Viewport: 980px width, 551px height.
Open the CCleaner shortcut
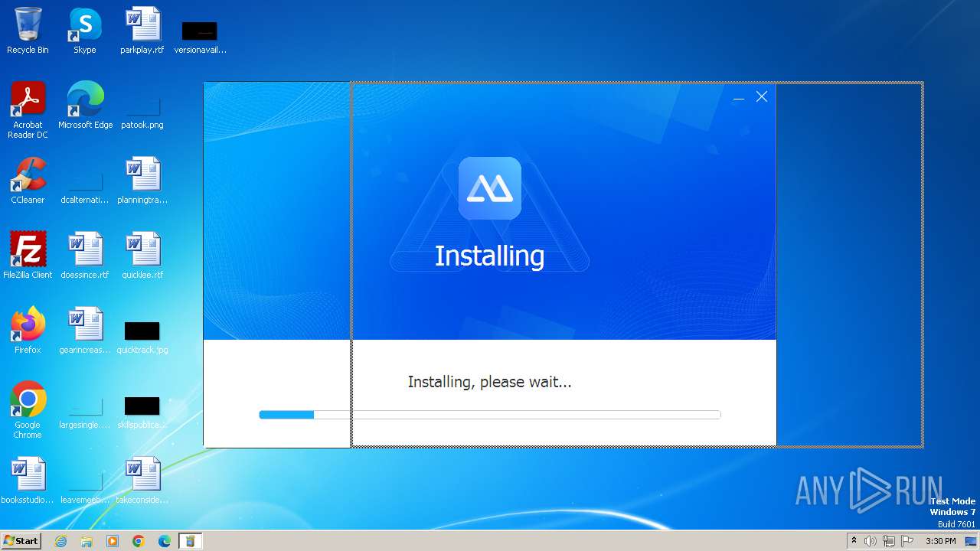coord(28,181)
